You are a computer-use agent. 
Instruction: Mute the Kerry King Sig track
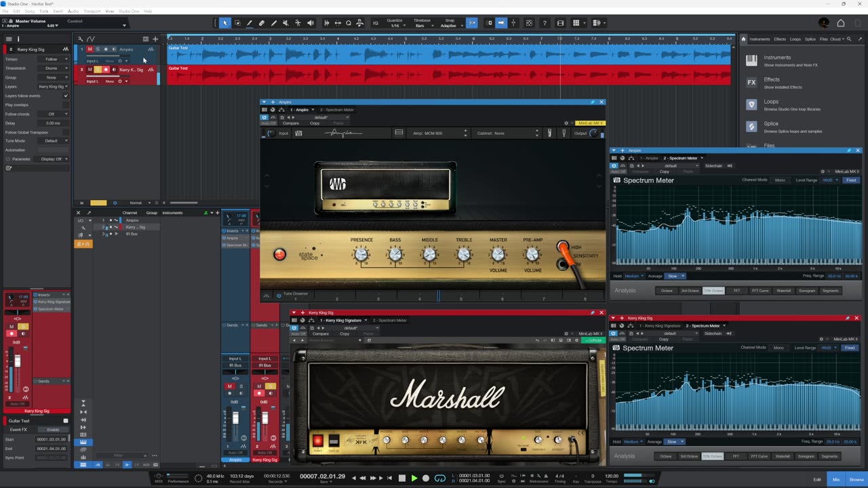click(x=90, y=70)
